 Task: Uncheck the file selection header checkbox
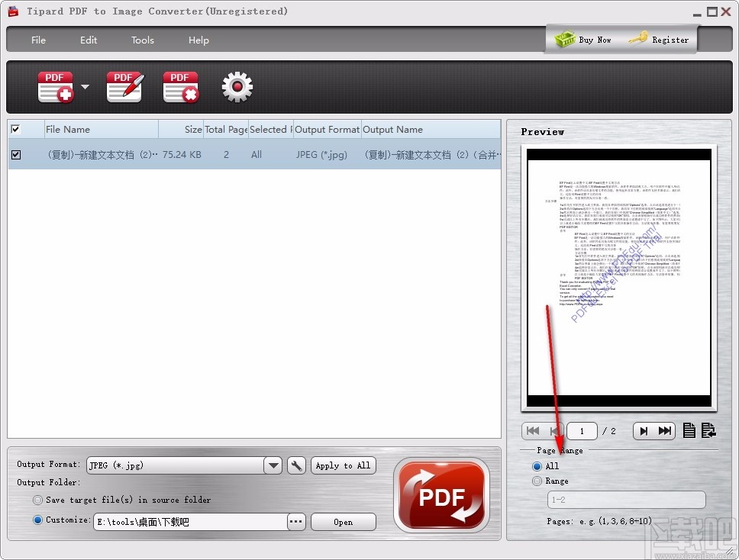click(16, 129)
